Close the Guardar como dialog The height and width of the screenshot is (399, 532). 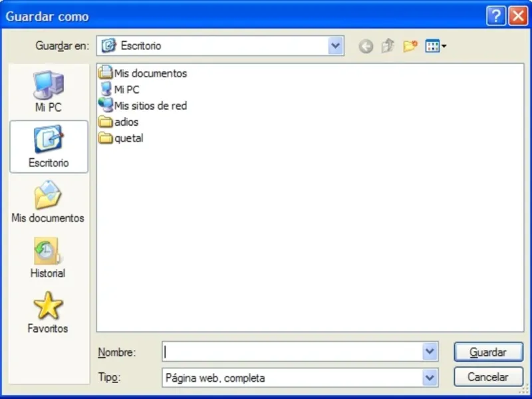coord(518,15)
